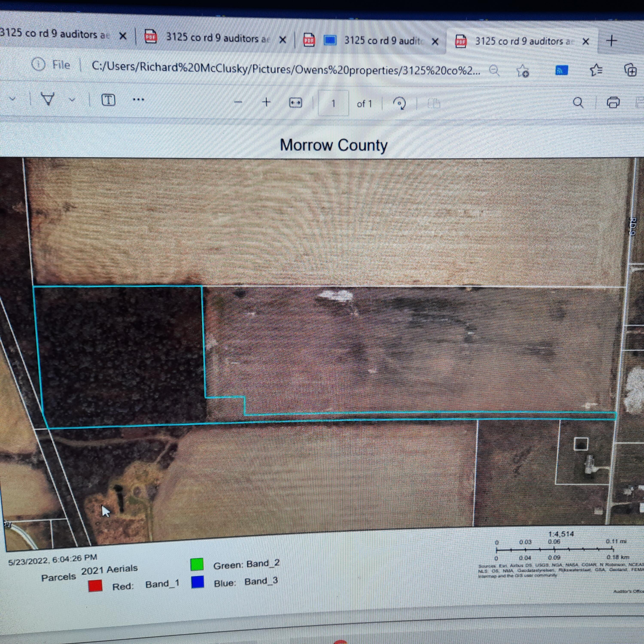The image size is (644, 644).
Task: Click the small square building parcel outline
Action: [581, 444]
